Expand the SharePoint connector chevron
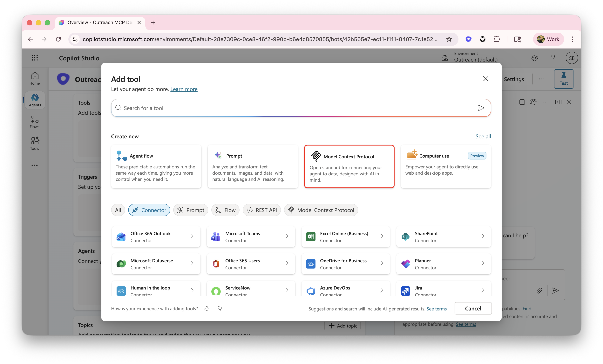603x364 pixels. coord(483,236)
